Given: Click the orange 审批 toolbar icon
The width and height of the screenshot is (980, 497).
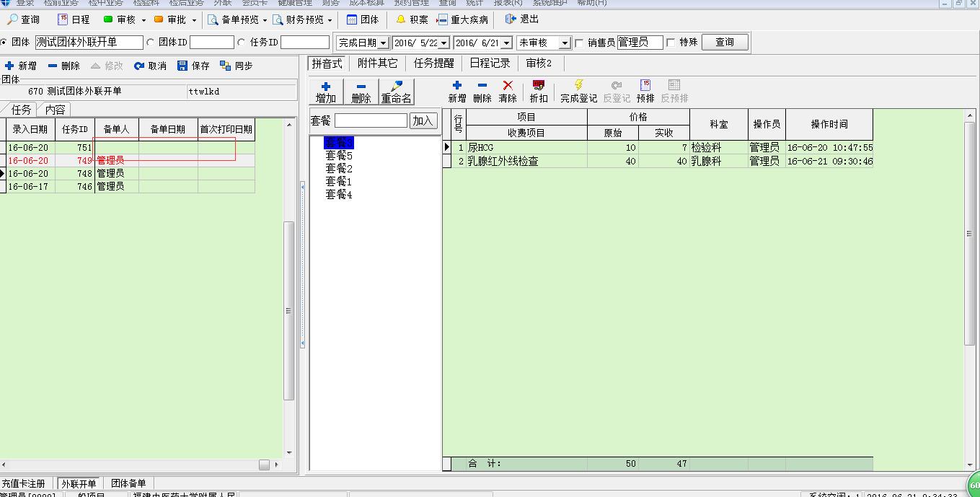Looking at the screenshot, I should coord(159,19).
